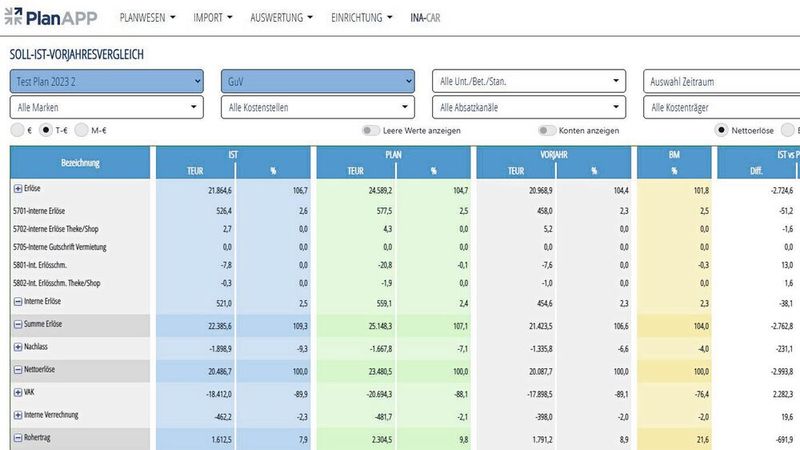Click IST value 526,4 for 5701
800x450 pixels.
click(x=224, y=211)
